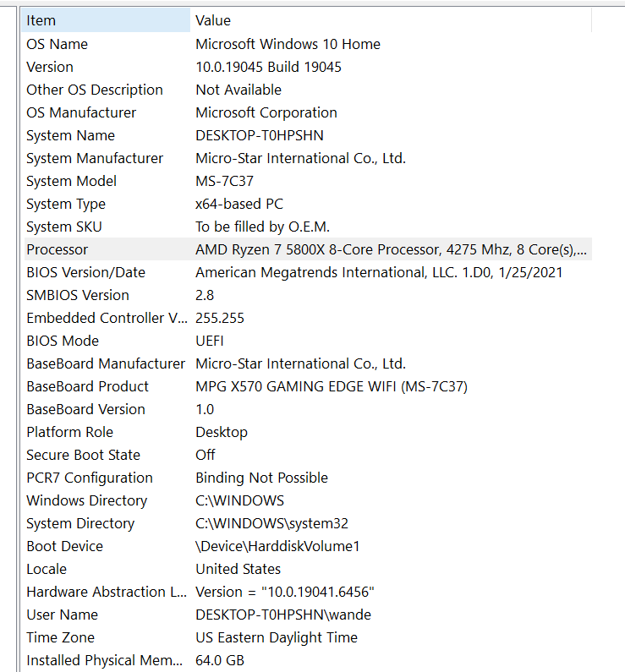Select the System Model row label
The image size is (625, 672).
tap(72, 181)
